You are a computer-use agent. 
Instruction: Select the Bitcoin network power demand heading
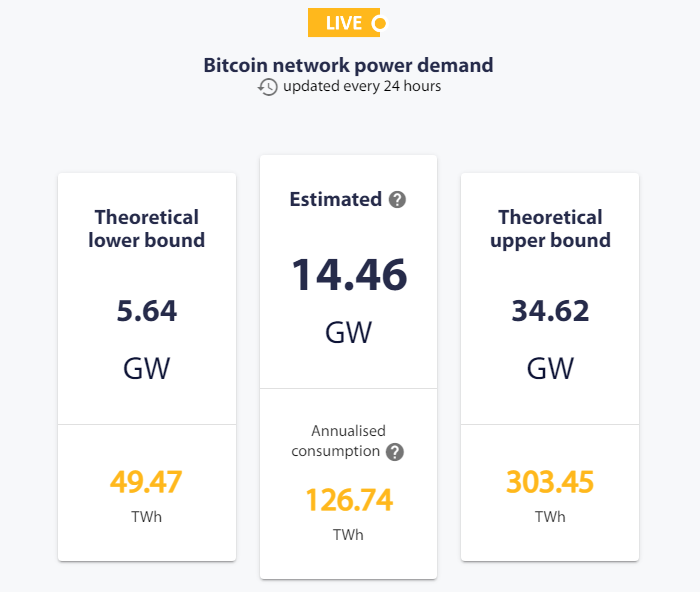coord(348,65)
